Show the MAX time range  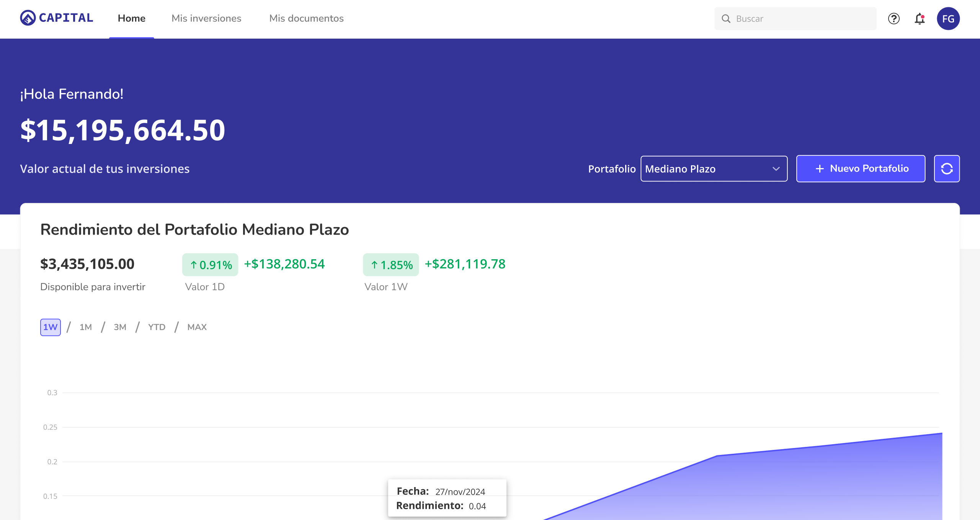tap(197, 327)
